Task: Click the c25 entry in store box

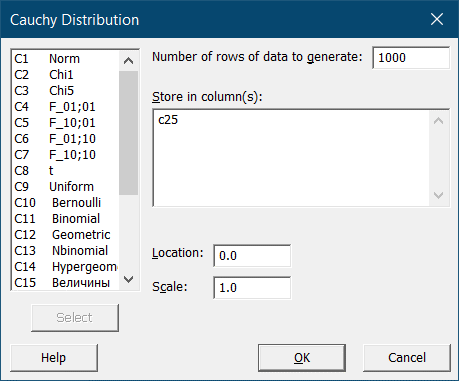Action: click(168, 120)
